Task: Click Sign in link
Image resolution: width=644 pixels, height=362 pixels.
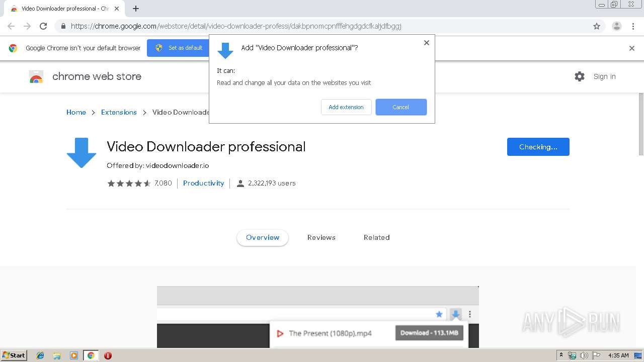Action: (604, 76)
